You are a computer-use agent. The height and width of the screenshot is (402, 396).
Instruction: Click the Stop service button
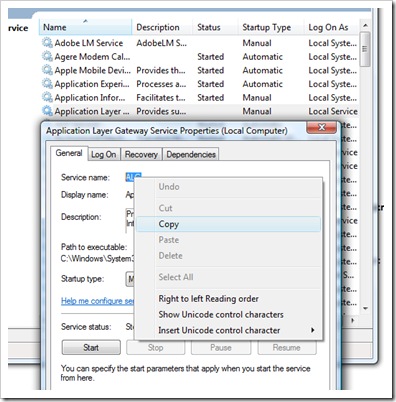click(x=155, y=348)
